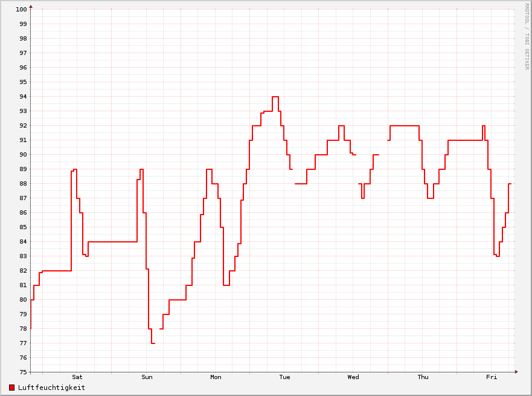Click the Luftfeuchtigkeit legend label

tap(51, 388)
